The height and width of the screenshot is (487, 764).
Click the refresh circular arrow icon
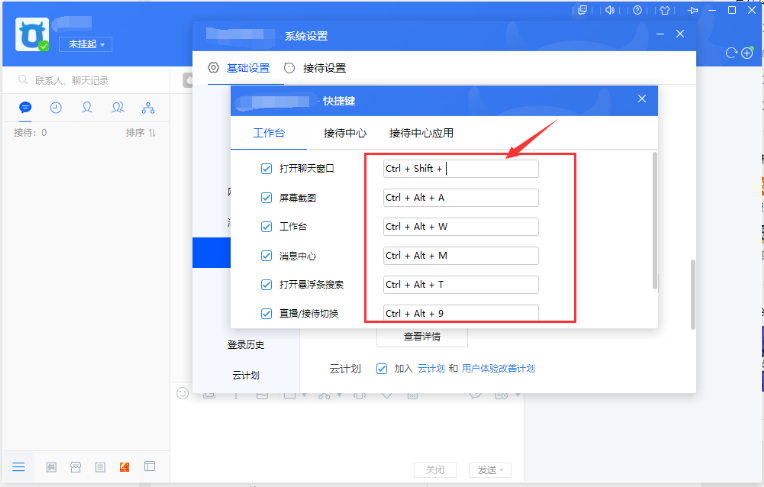coord(731,53)
